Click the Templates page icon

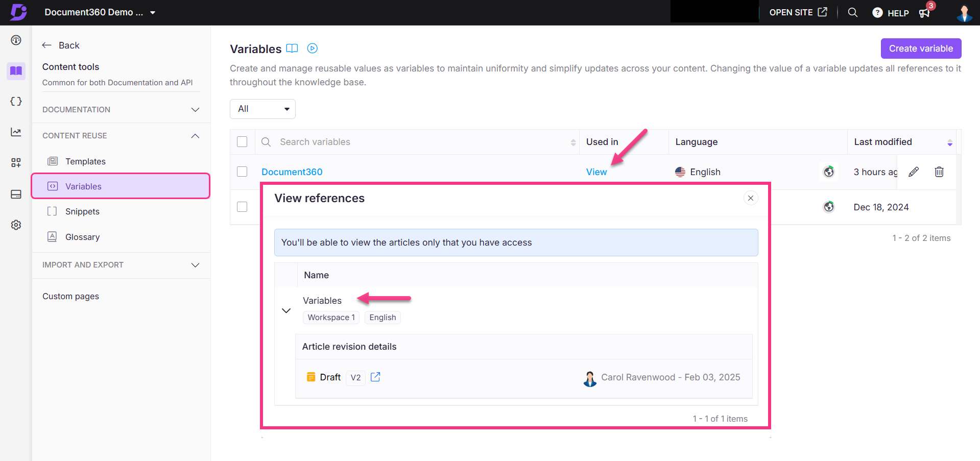[53, 161]
